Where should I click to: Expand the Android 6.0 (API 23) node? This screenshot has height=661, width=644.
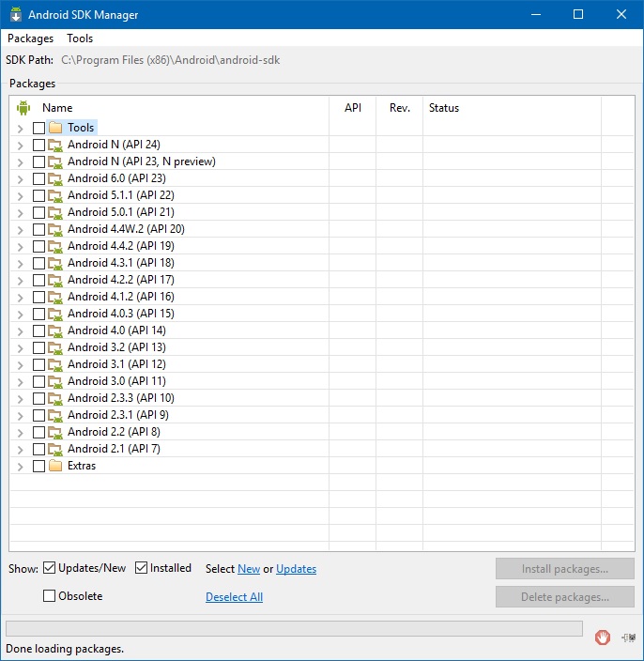click(20, 179)
